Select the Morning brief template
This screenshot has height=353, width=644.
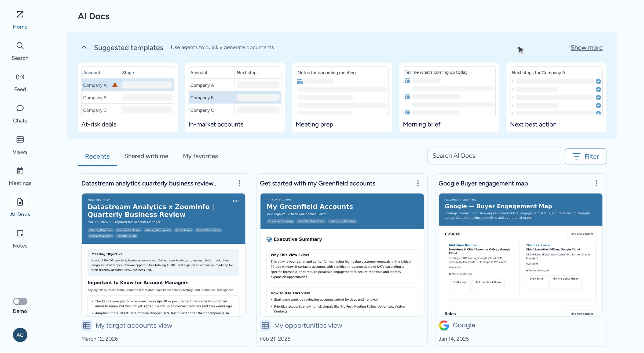[449, 97]
